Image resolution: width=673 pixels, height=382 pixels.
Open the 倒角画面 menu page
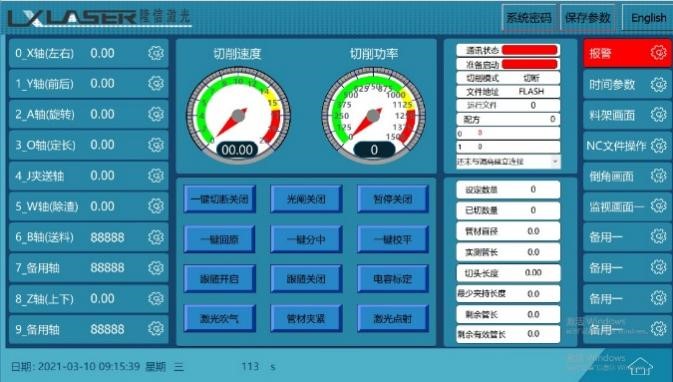tap(627, 176)
